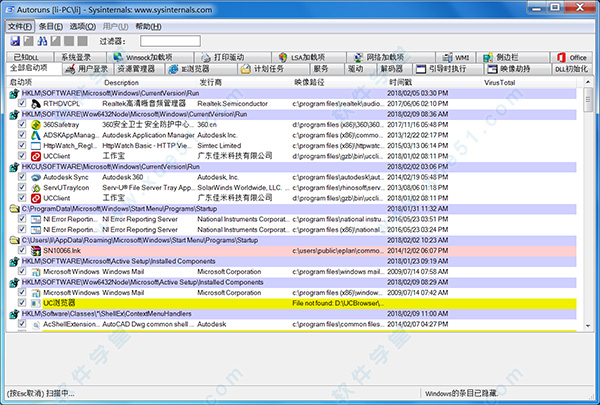Uncheck the RTHDVCPL entry checkbox
Screen dimensions: 600x405
[x=22, y=103]
